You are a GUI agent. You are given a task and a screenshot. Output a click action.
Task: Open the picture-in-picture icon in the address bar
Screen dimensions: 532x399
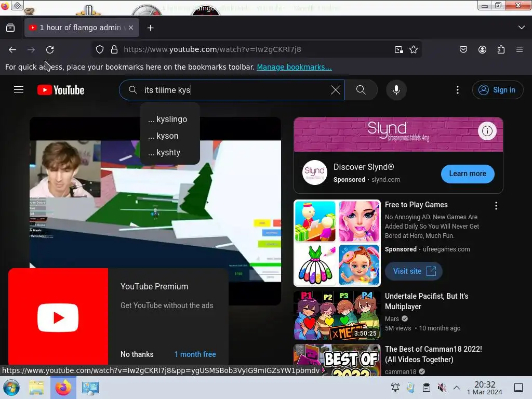point(399,49)
